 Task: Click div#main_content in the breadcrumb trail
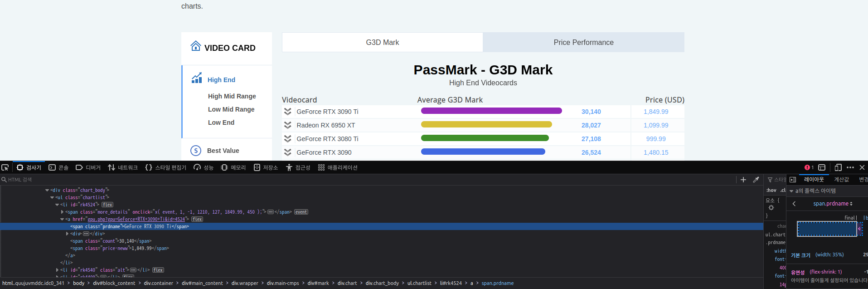[202, 283]
